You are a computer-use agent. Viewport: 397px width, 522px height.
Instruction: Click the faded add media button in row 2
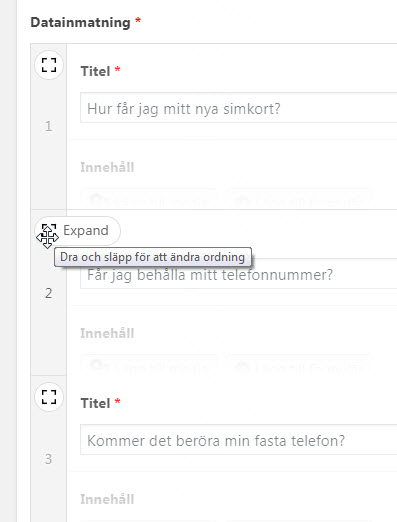(149, 365)
